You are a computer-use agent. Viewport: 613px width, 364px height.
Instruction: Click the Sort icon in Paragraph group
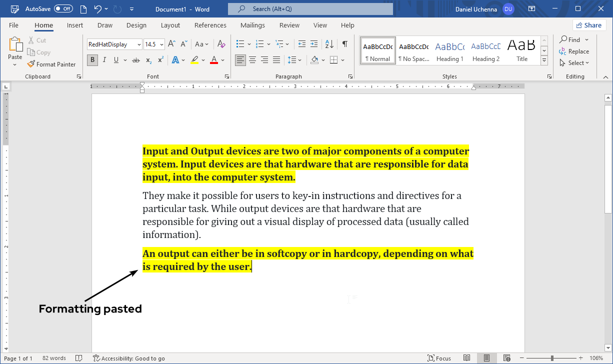tap(329, 44)
